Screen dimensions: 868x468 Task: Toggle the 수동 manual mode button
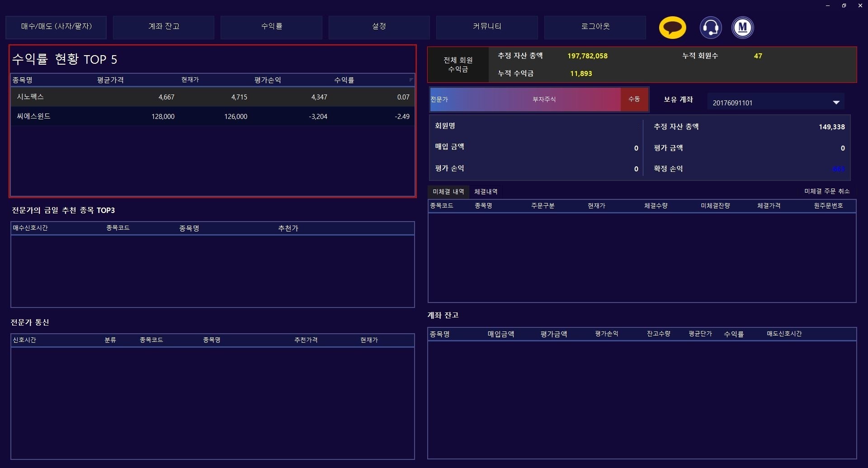[634, 99]
